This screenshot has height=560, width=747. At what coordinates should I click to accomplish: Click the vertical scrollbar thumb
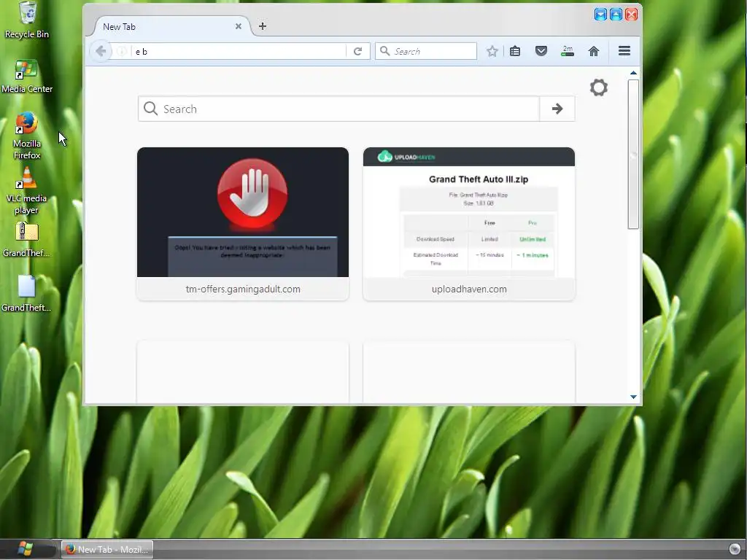pos(633,155)
